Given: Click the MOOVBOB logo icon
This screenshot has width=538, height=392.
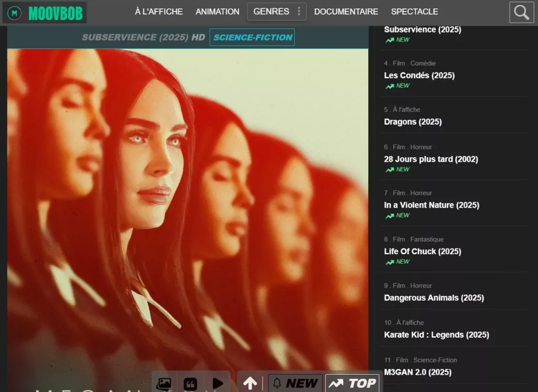Looking at the screenshot, I should pos(15,13).
